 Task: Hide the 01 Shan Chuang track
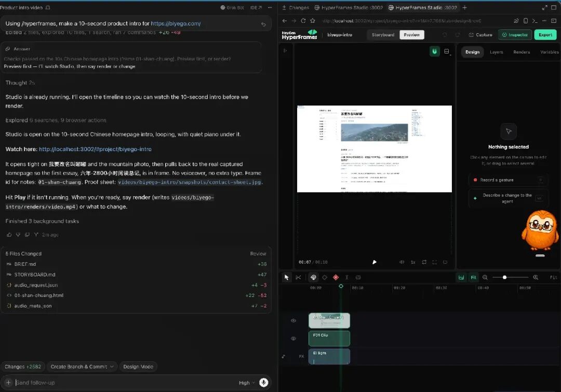click(293, 320)
